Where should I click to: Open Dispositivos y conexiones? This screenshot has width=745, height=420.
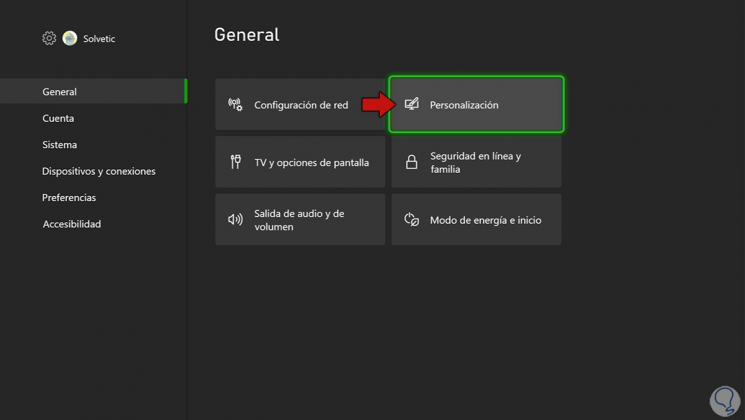point(99,171)
